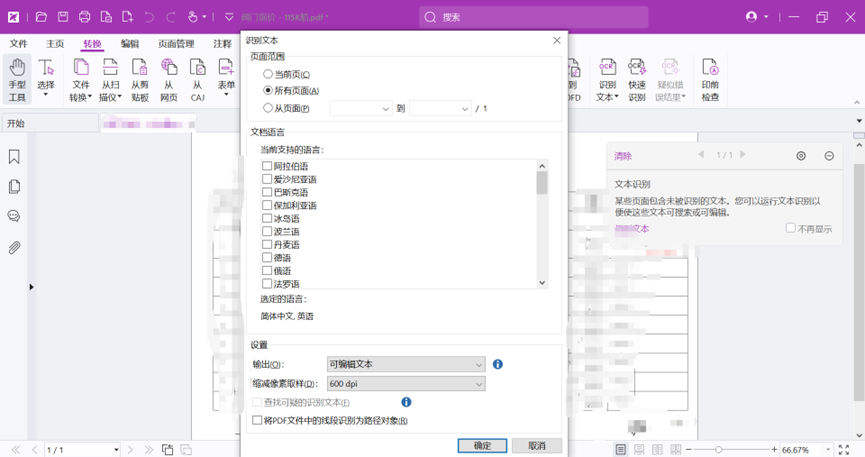The height and width of the screenshot is (457, 865).
Task: Tick the Don't show again checkbox
Action: point(790,228)
